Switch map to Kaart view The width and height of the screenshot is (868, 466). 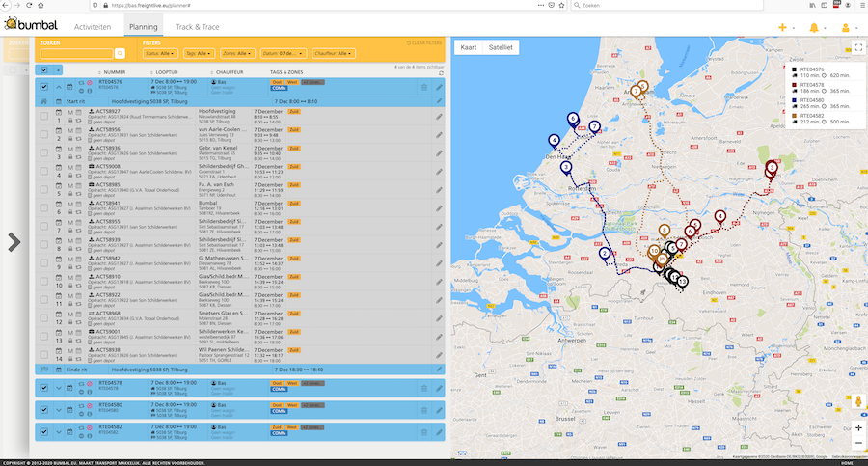(x=469, y=47)
